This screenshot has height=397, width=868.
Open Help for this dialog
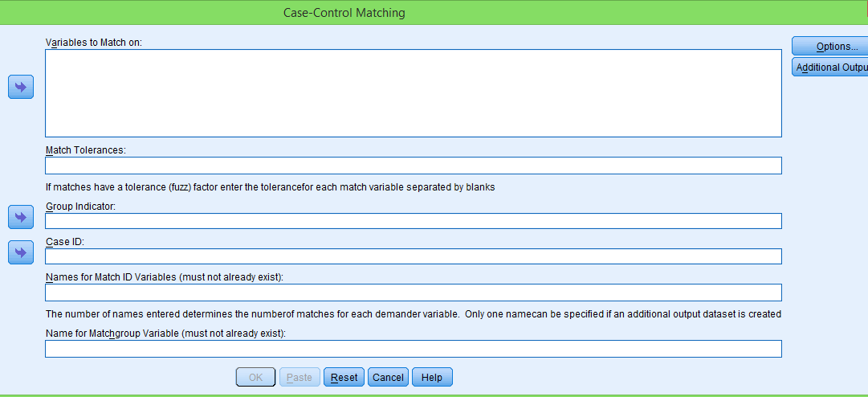432,378
